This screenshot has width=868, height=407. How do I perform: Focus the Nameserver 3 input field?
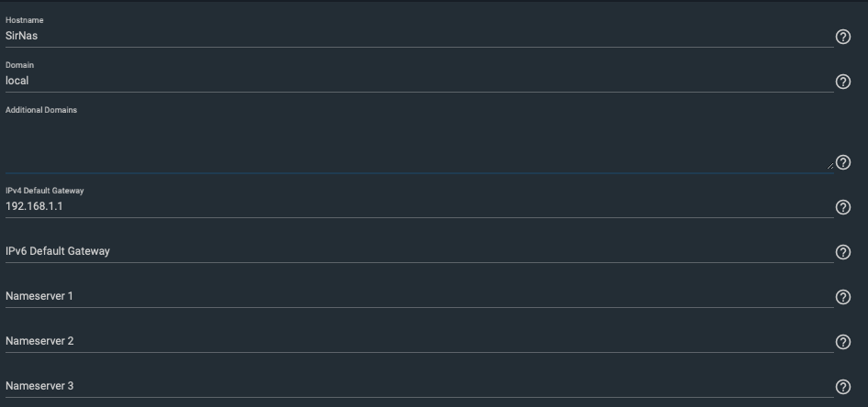click(419, 386)
